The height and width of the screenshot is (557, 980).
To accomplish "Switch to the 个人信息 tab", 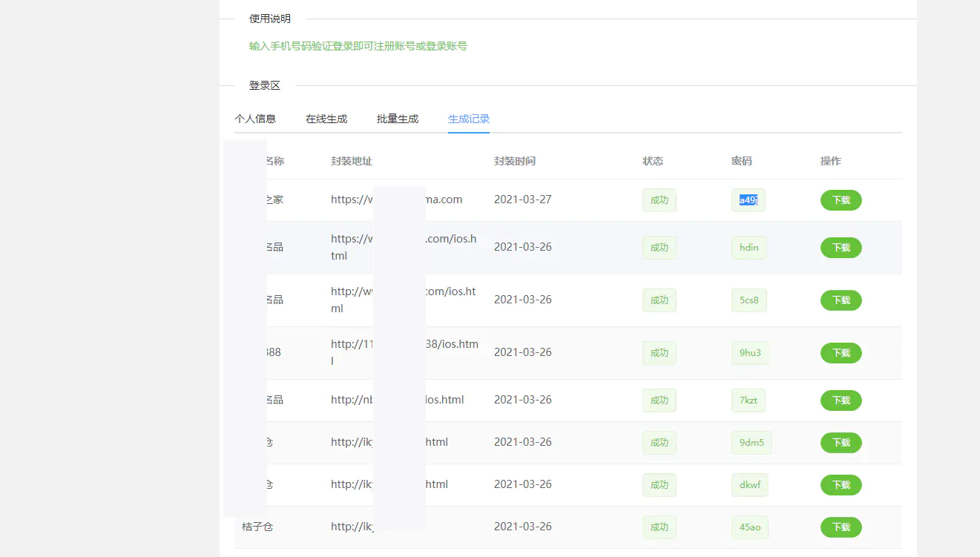I will [256, 118].
